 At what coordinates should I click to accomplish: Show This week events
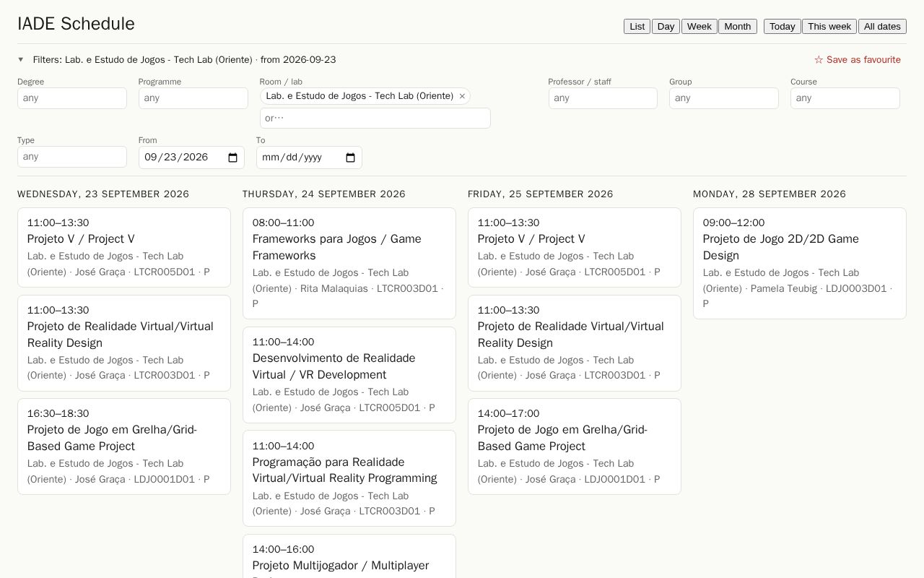click(x=829, y=26)
